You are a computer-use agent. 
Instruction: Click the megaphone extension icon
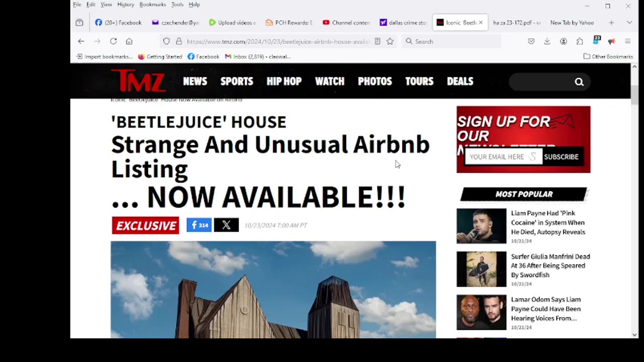[612, 41]
